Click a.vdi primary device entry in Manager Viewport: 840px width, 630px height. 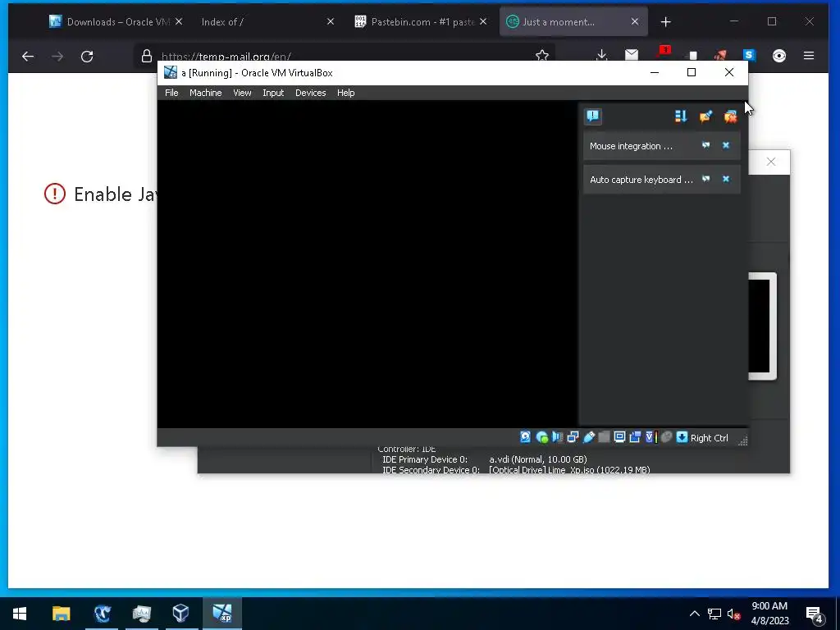[x=538, y=459]
